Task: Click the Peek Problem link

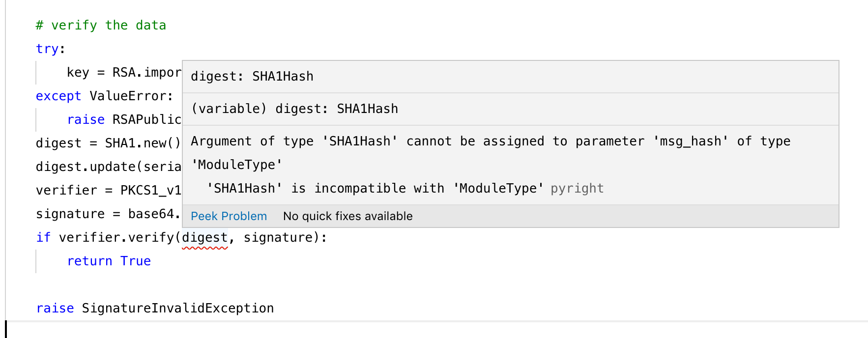Action: click(229, 216)
